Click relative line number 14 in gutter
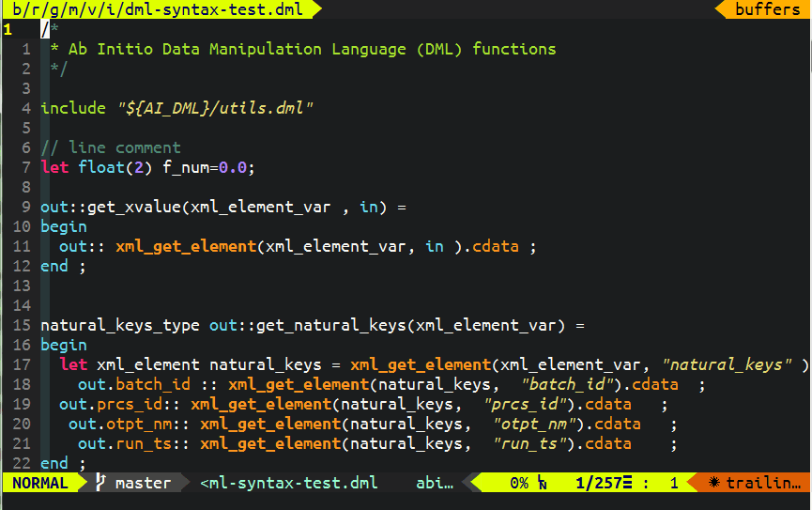812x510 pixels. [22, 306]
